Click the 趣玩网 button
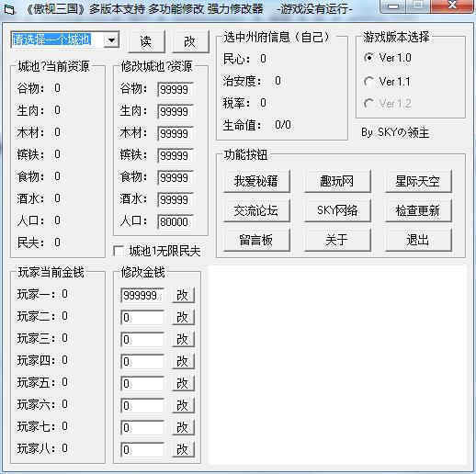The image size is (476, 474). (337, 181)
